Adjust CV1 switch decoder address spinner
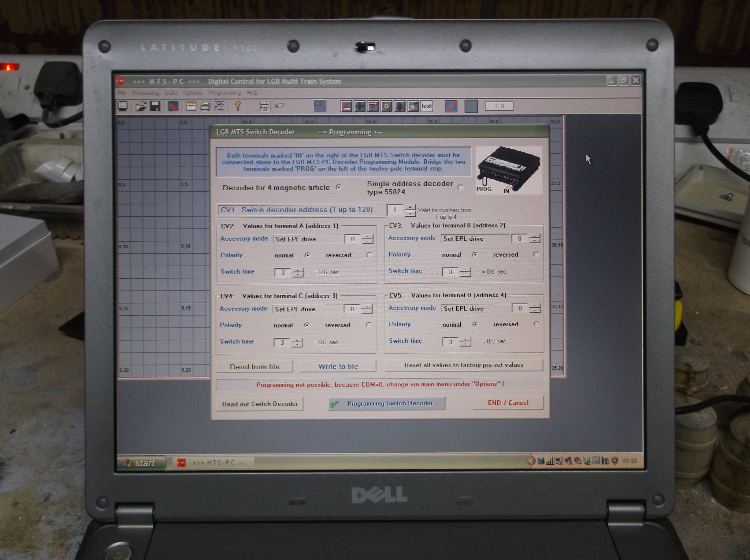 [410, 210]
